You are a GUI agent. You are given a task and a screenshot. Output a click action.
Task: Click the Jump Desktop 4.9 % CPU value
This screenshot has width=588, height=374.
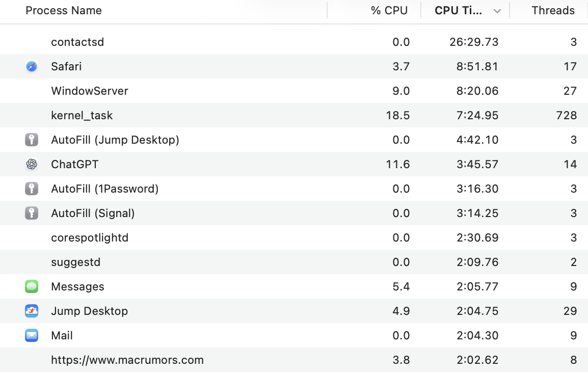(401, 311)
